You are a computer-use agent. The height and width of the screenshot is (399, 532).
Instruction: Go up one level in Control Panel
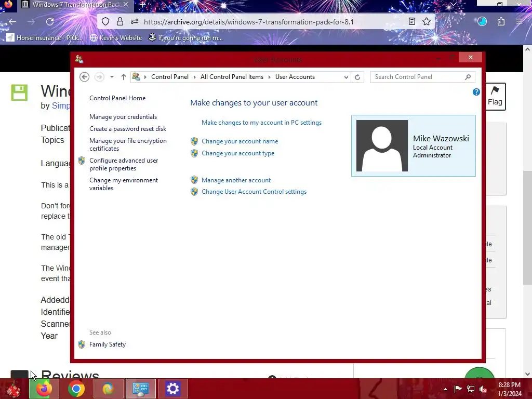(124, 77)
